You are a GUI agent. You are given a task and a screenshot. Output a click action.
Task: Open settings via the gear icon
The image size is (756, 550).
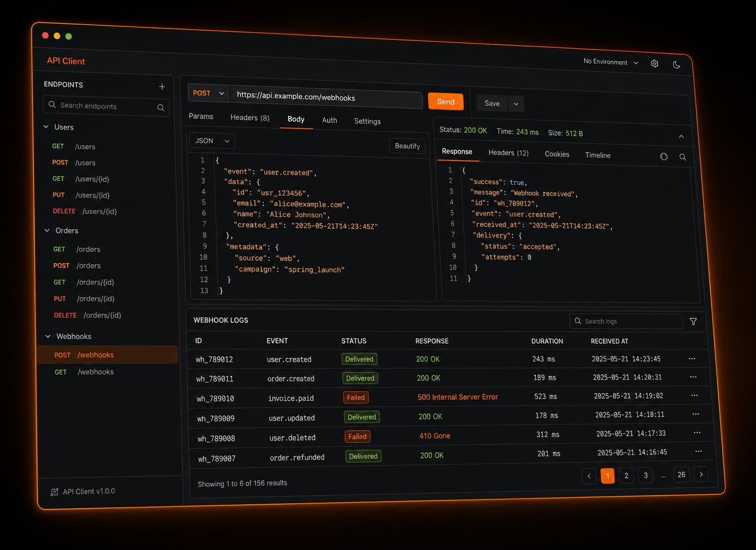(655, 63)
